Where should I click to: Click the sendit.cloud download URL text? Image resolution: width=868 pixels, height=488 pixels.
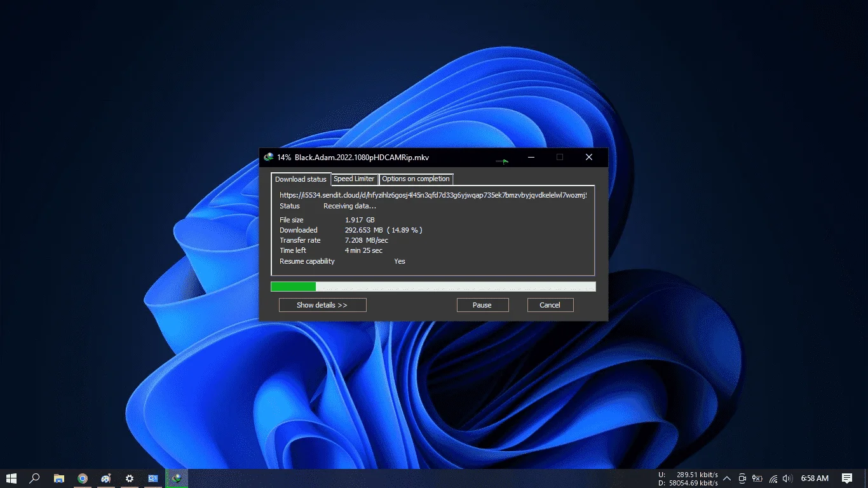433,195
